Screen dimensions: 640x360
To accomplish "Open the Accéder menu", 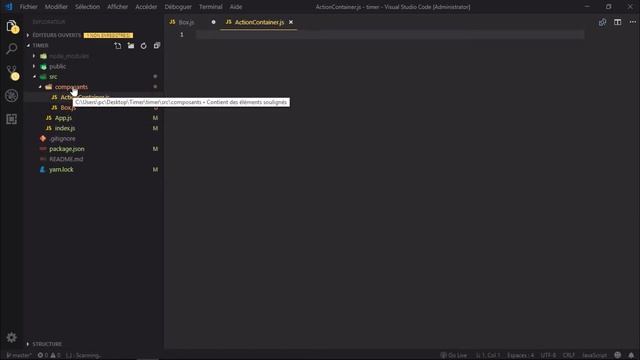I will point(146,7).
